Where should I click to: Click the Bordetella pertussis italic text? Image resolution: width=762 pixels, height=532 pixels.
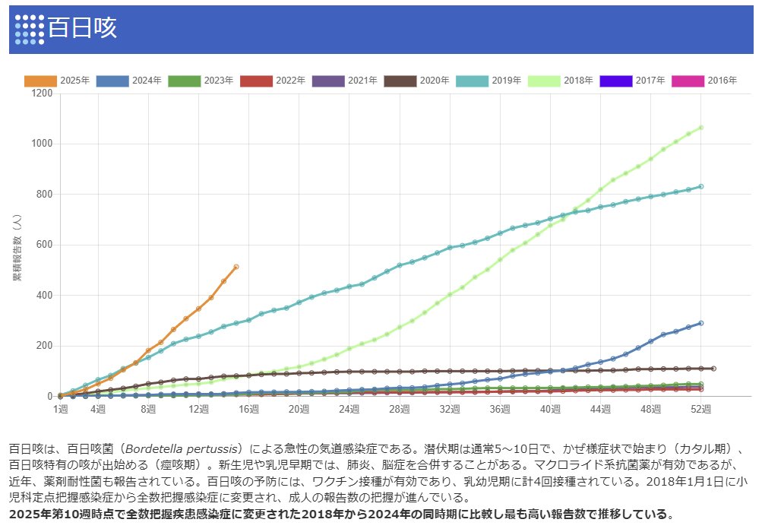[x=179, y=449]
